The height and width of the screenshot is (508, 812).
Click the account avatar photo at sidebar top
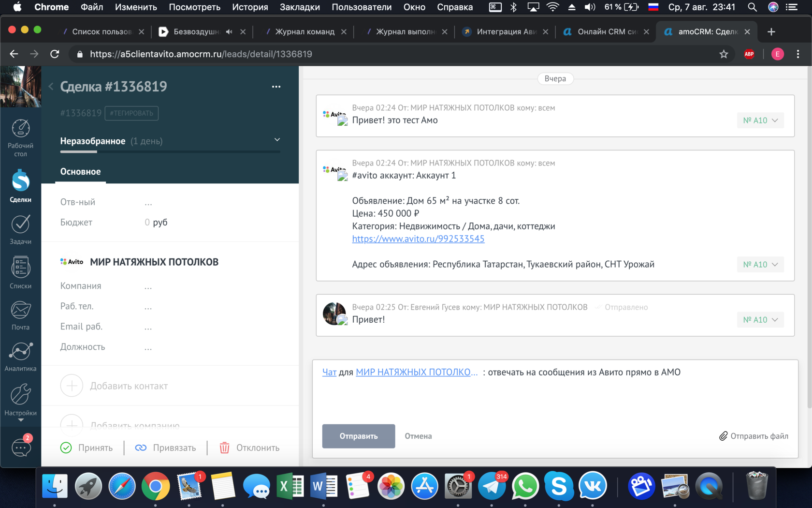coord(20,87)
